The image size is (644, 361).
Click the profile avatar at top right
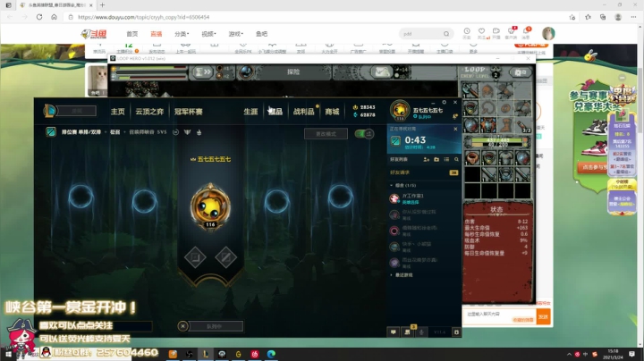click(400, 111)
